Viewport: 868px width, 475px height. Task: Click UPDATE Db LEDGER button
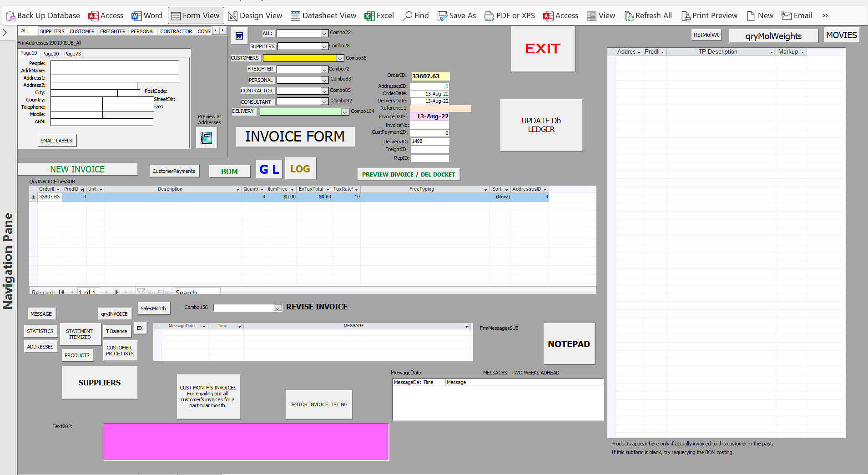pos(541,125)
